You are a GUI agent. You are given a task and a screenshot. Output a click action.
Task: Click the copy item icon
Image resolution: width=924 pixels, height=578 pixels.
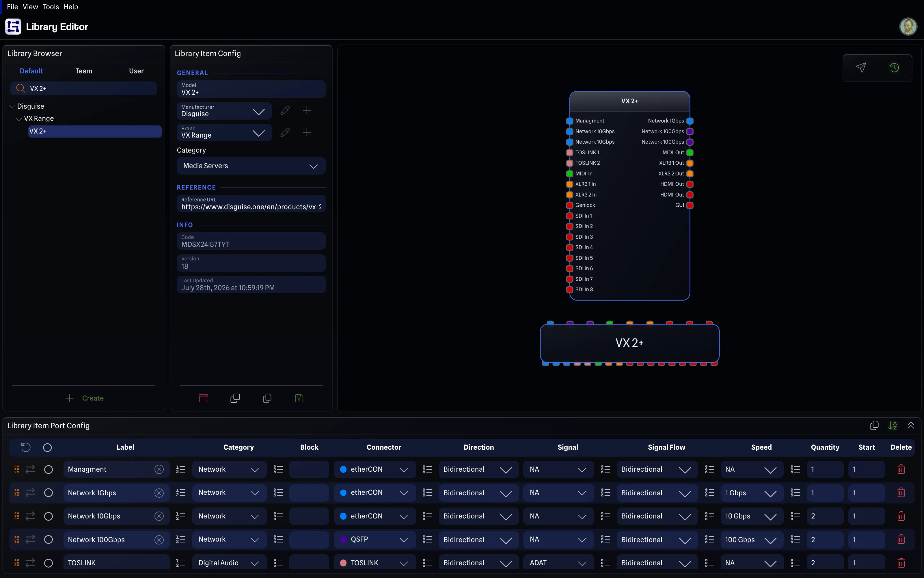[x=267, y=398]
